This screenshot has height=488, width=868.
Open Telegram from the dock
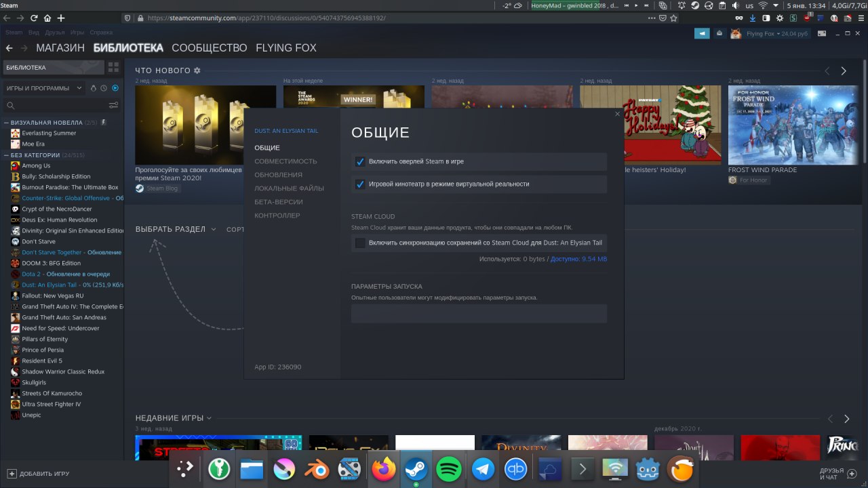(x=484, y=469)
